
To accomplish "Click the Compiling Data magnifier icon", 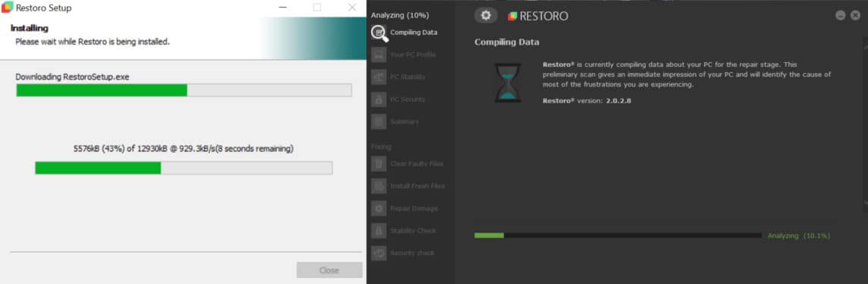I will 379,33.
